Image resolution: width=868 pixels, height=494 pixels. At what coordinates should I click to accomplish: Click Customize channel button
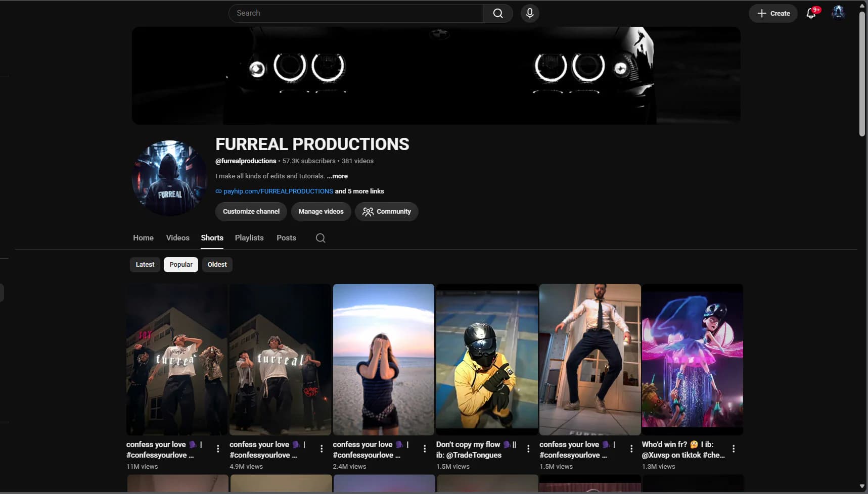(251, 212)
